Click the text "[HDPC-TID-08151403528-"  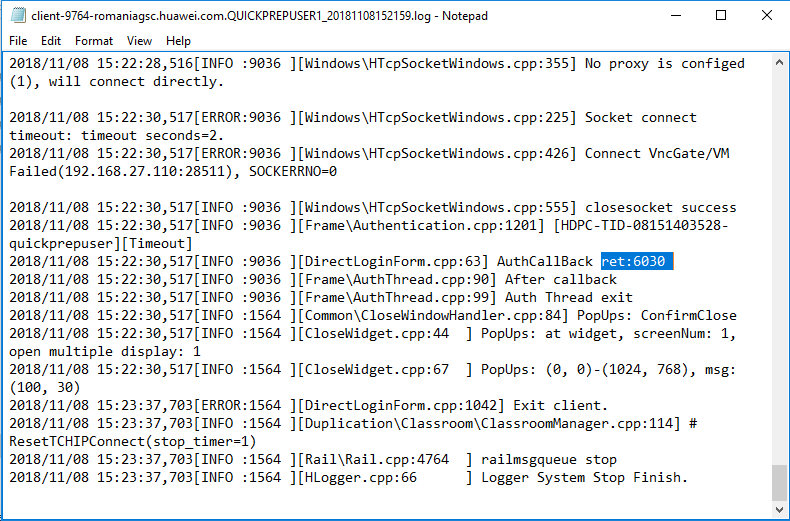(641, 226)
